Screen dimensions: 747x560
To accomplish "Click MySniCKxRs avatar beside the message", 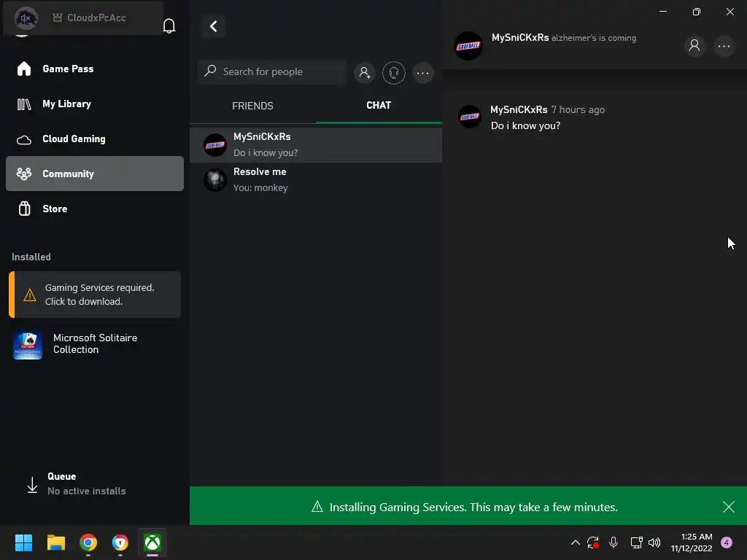I will [470, 117].
